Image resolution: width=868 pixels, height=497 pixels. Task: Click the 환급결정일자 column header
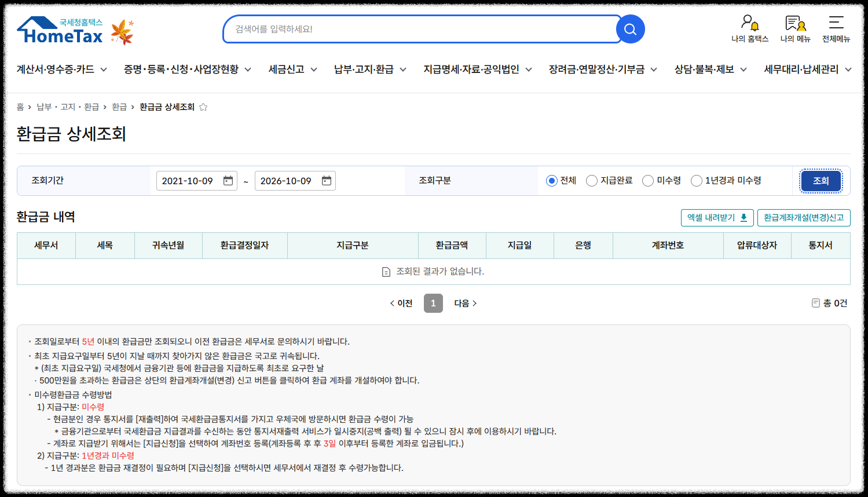(x=245, y=246)
